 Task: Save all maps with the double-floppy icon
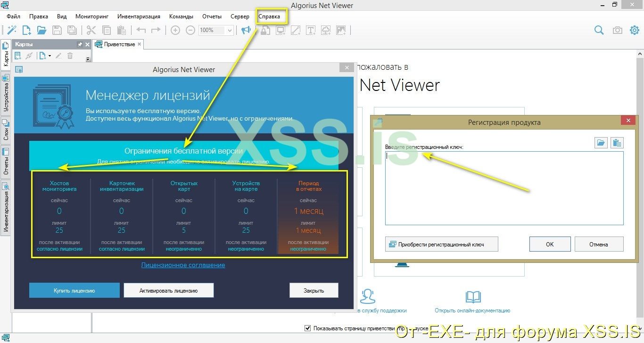72,30
